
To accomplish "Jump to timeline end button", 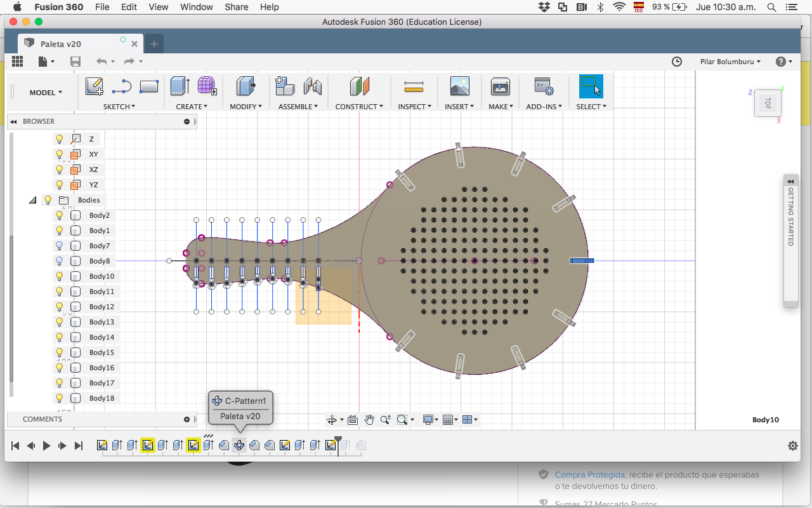I will point(79,446).
